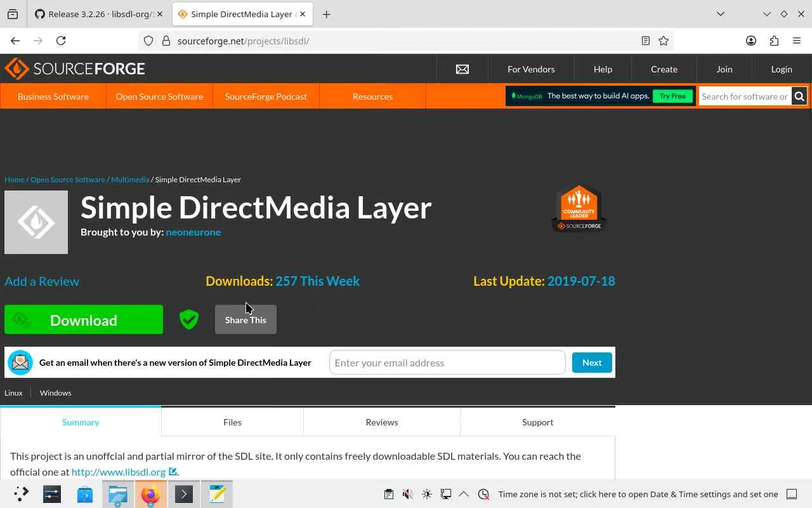Viewport: 812px width, 508px height.
Task: Click the Search for software input field
Action: click(745, 97)
